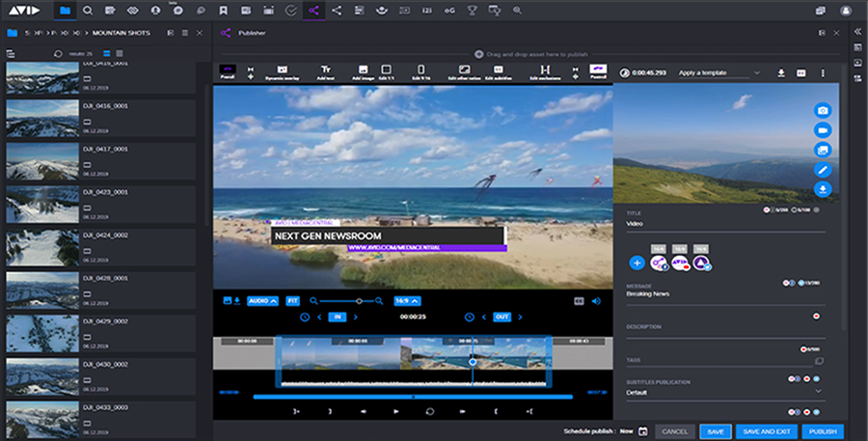The height and width of the screenshot is (441, 868).
Task: Open the Publisher share app in top bar
Action: click(313, 10)
